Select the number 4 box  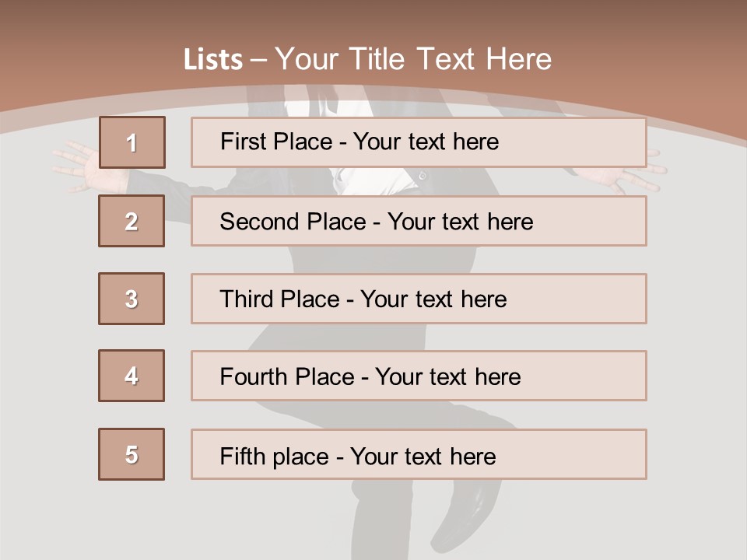[x=132, y=376]
